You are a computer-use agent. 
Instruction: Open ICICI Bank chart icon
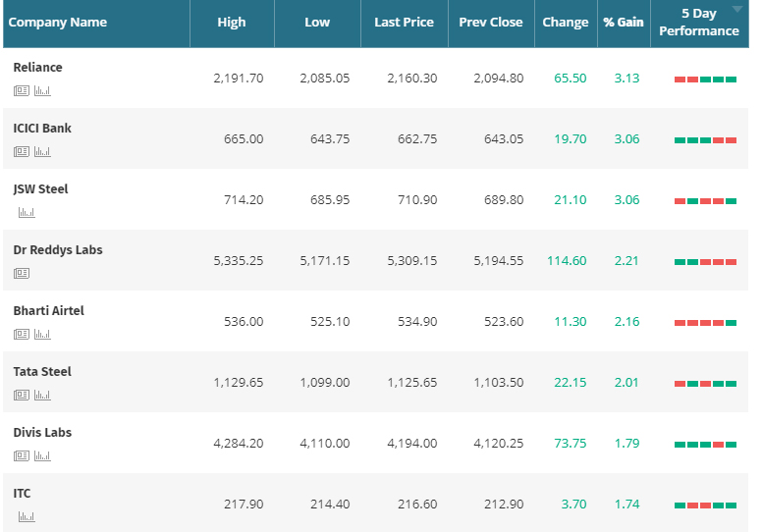point(42,151)
